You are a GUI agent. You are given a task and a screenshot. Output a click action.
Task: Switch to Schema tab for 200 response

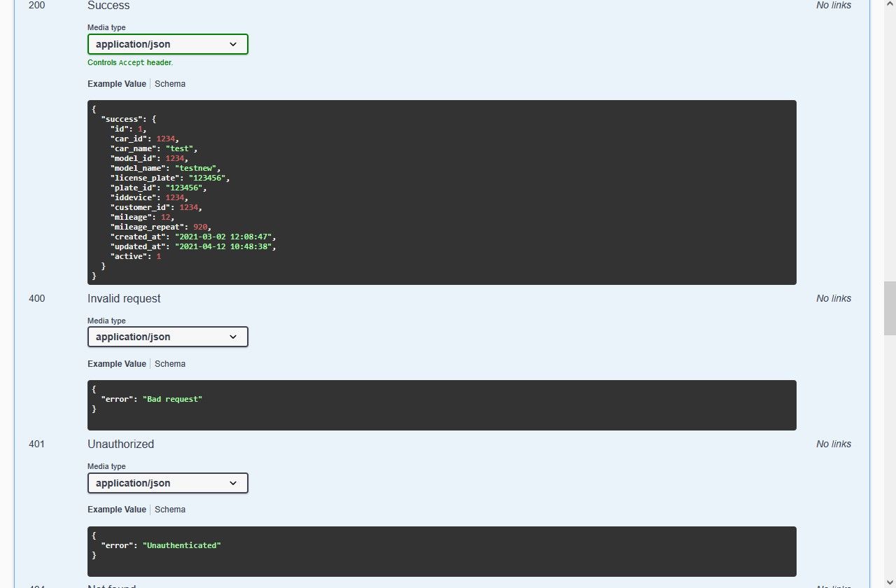tap(170, 84)
